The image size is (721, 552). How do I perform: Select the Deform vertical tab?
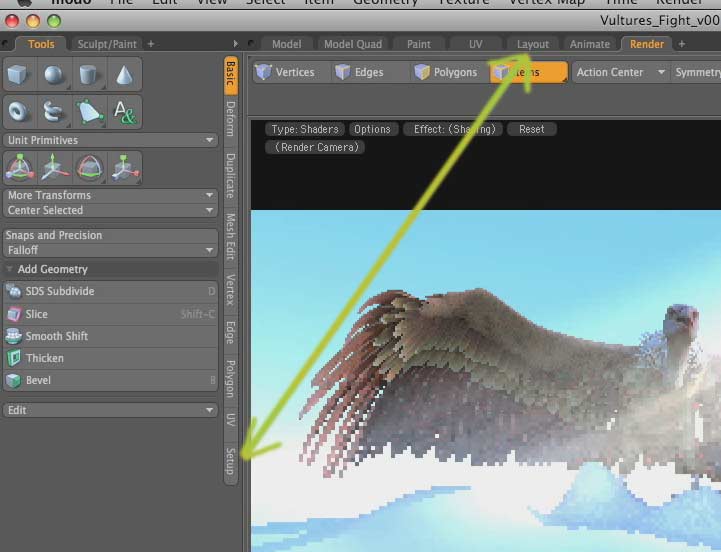(231, 119)
